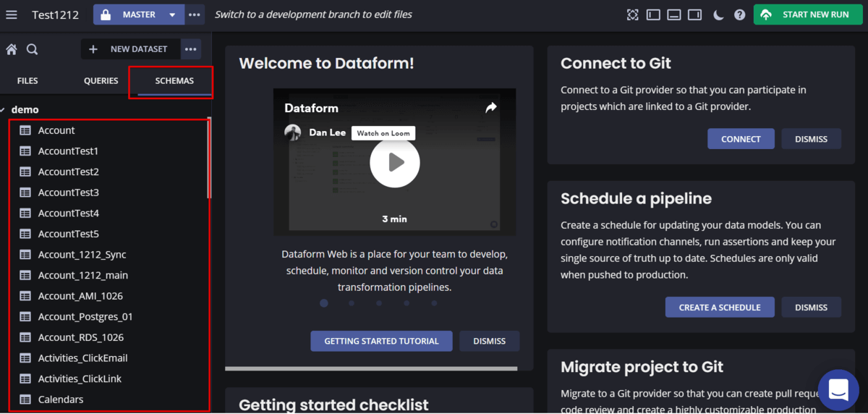
Task: Toggle the left sidebar panel visibility
Action: (654, 15)
